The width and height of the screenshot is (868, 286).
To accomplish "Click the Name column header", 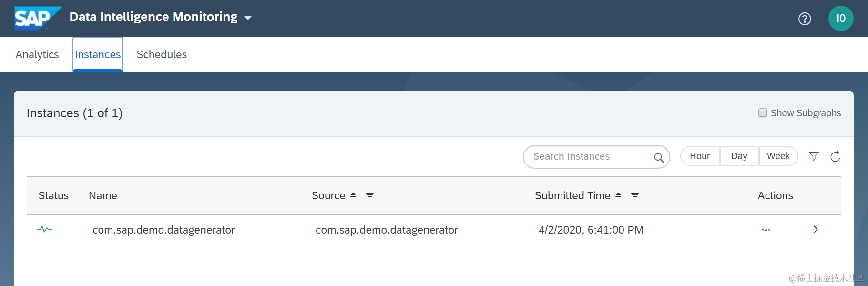I will click(x=103, y=195).
